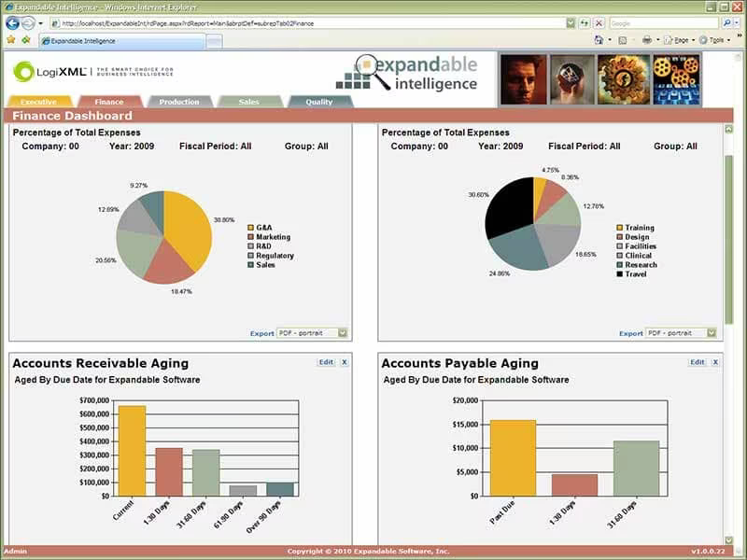This screenshot has width=747, height=560.
Task: Click the Over 90 Days receivable bar
Action: pos(280,489)
